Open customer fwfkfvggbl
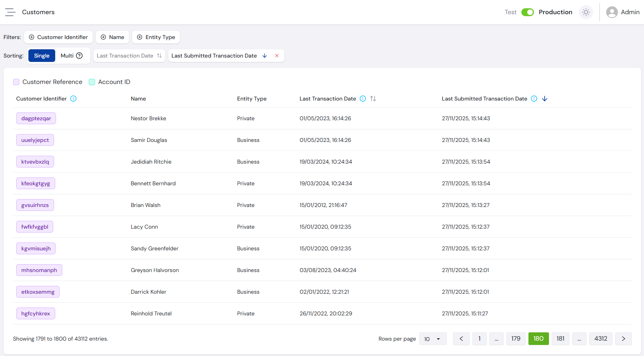The height and width of the screenshot is (356, 644). (x=35, y=227)
